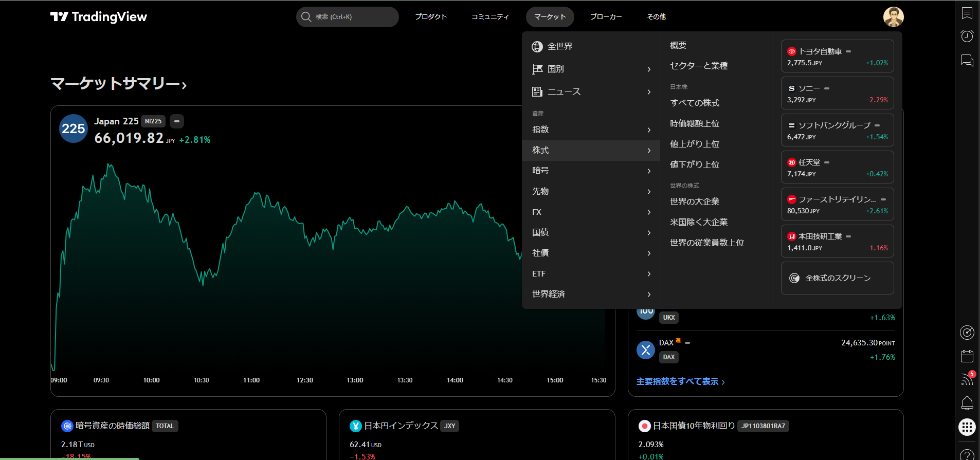The height and width of the screenshot is (460, 980).
Task: Select 全世界 in the markets menu
Action: 591,47
